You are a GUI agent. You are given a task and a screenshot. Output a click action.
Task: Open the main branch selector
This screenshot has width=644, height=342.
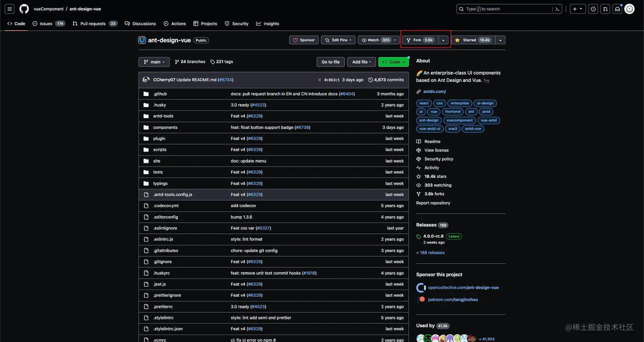tap(154, 62)
